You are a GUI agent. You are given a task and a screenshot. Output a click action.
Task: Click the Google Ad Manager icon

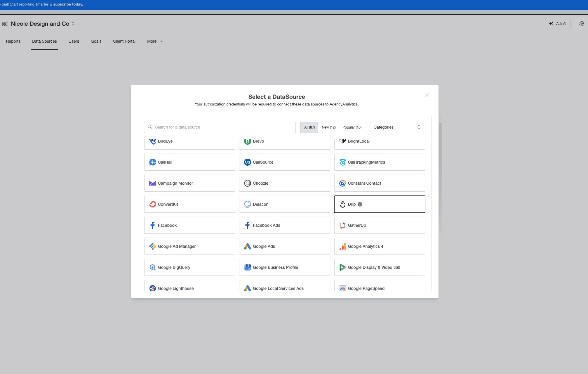point(152,246)
